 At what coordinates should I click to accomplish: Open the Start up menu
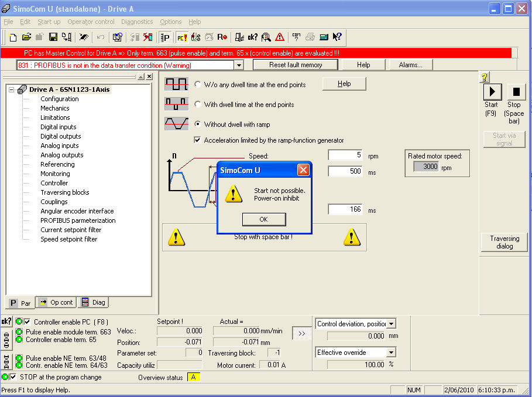point(49,22)
